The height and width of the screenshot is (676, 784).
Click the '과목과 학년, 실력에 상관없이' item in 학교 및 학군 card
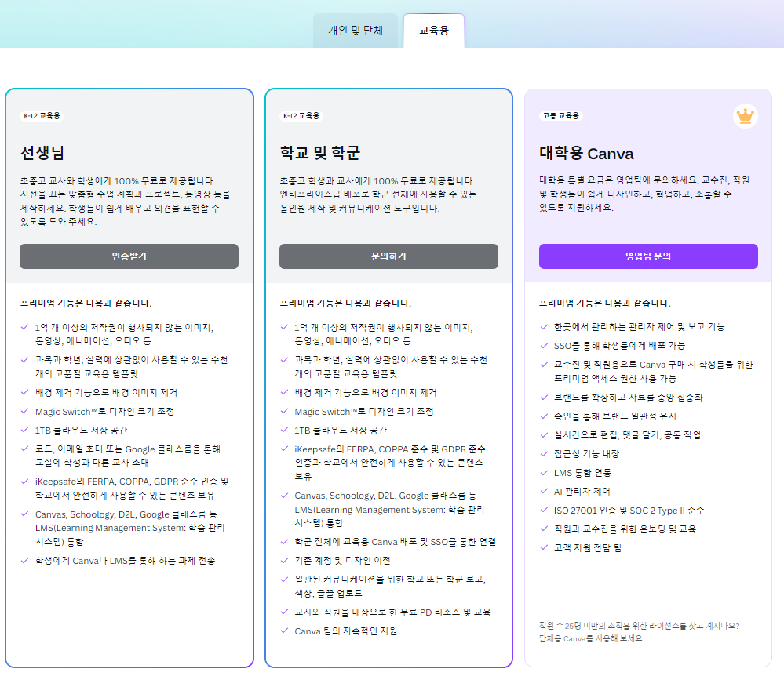click(x=391, y=367)
